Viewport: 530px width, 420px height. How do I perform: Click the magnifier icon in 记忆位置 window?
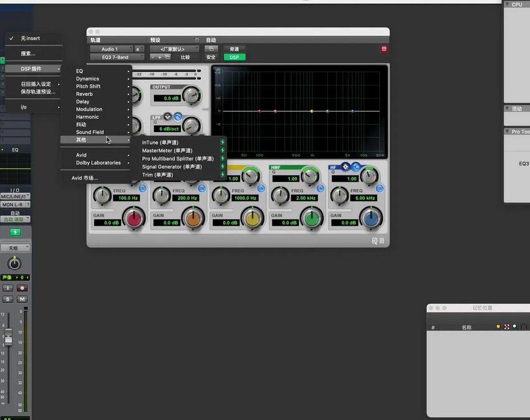point(515,327)
